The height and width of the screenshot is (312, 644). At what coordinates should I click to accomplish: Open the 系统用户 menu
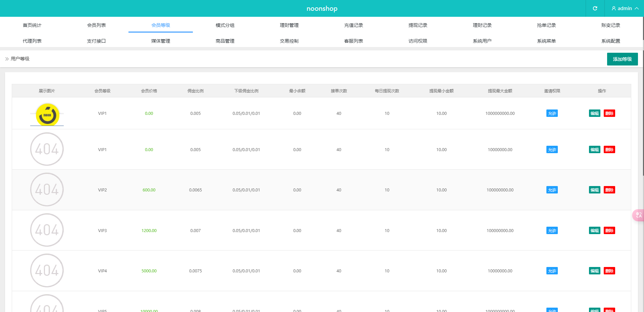[482, 41]
